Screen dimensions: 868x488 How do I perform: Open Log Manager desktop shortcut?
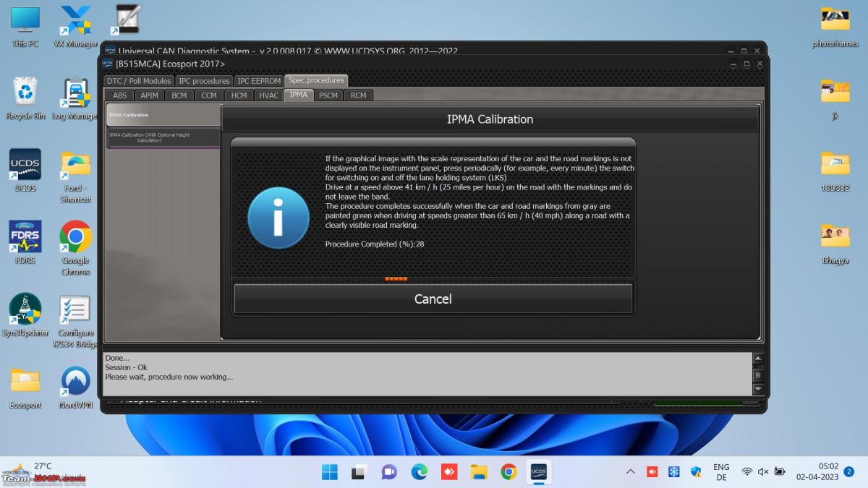coord(76,98)
